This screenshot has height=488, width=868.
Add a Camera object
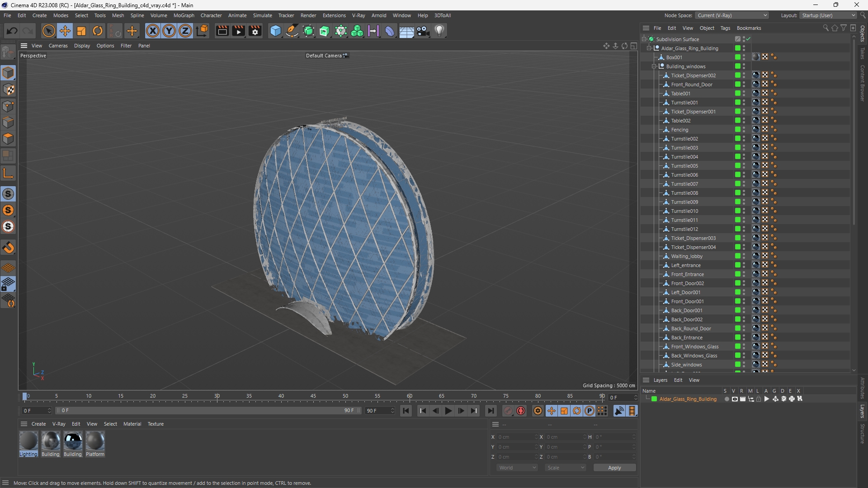click(x=423, y=31)
